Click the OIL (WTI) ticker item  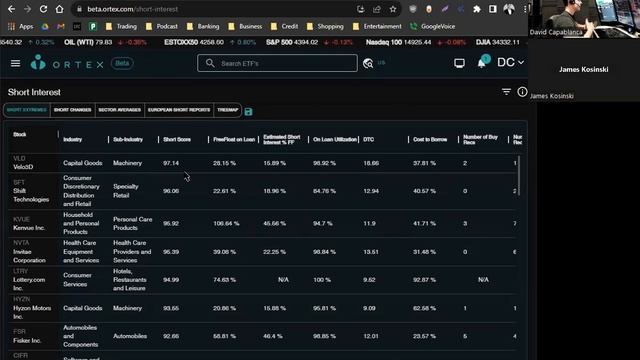click(106, 42)
